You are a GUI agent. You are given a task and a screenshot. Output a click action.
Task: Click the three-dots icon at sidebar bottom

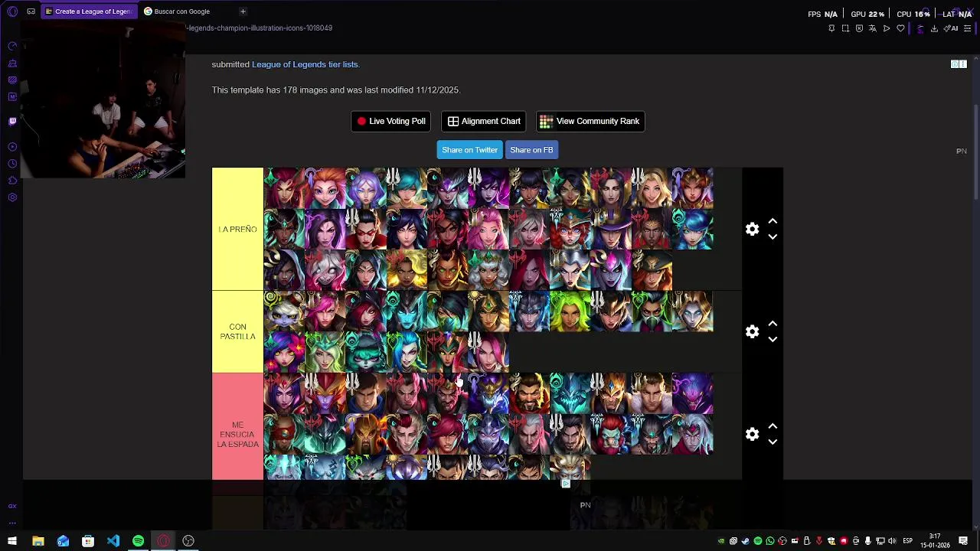click(12, 523)
